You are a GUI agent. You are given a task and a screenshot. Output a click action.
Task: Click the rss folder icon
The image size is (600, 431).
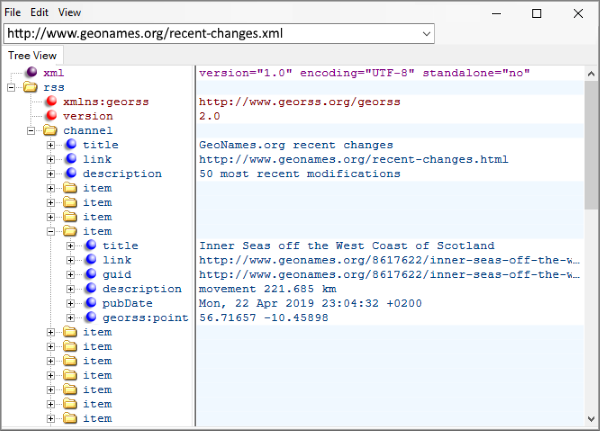point(31,87)
